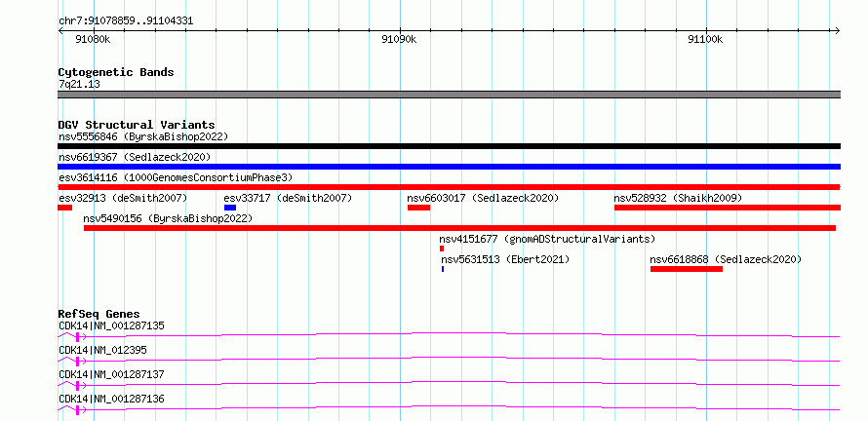Image resolution: width=868 pixels, height=421 pixels.
Task: Click the CDK14|NM_012395 transcript label
Action: [102, 350]
